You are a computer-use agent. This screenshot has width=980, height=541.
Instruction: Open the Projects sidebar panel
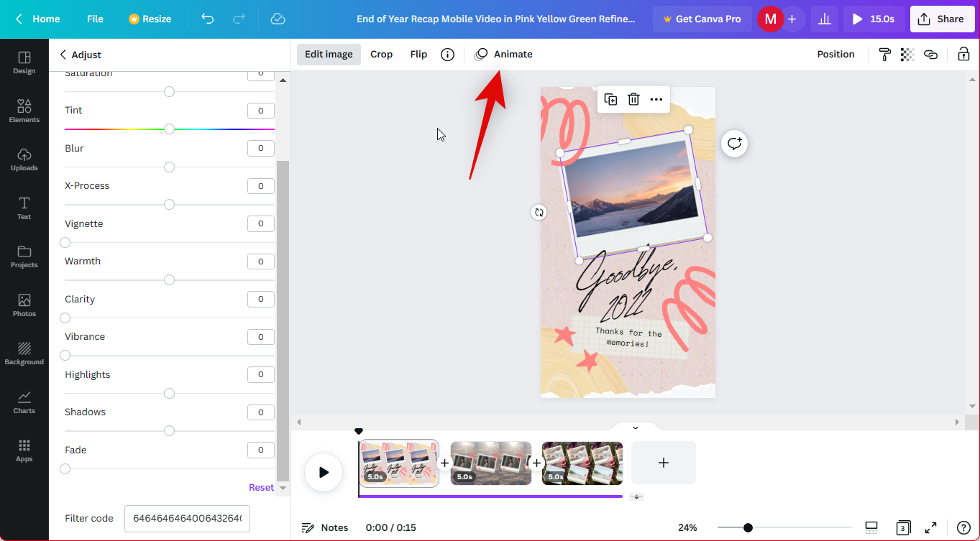click(x=24, y=256)
